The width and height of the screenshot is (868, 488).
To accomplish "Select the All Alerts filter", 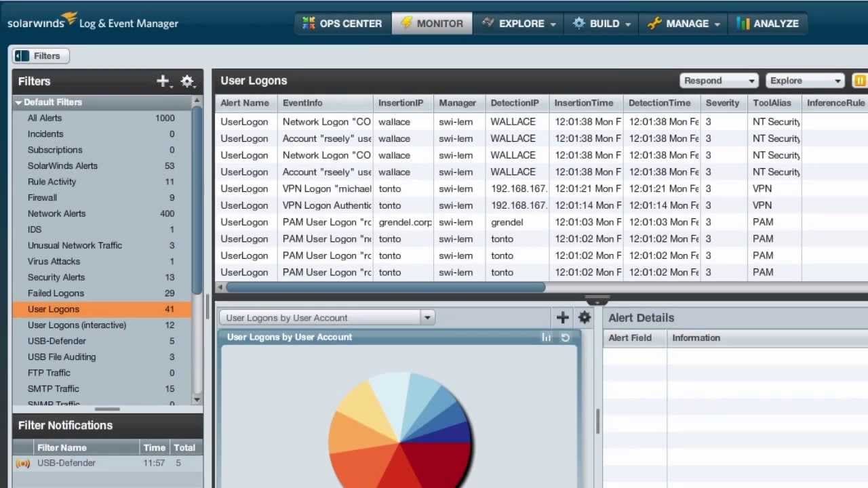I will point(102,118).
